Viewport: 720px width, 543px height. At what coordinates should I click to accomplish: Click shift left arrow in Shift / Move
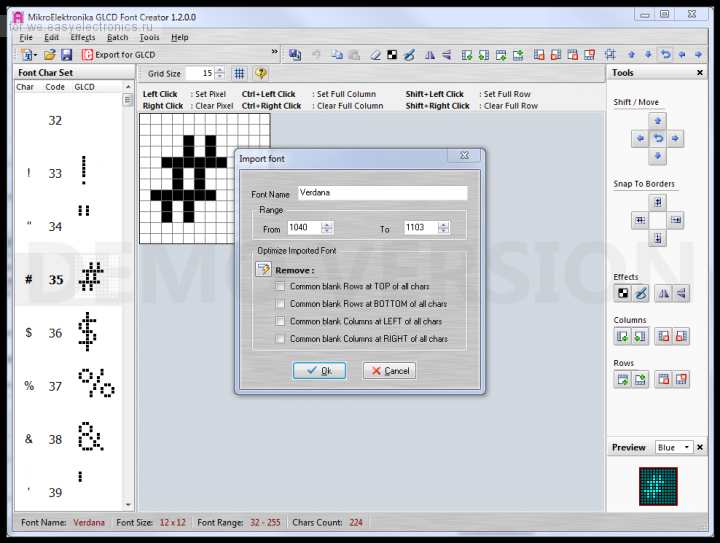point(639,139)
